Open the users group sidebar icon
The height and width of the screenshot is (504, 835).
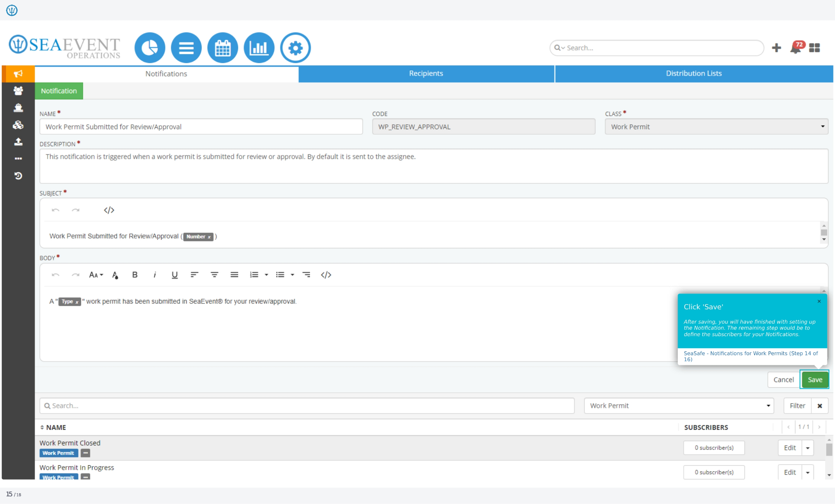pos(18,91)
